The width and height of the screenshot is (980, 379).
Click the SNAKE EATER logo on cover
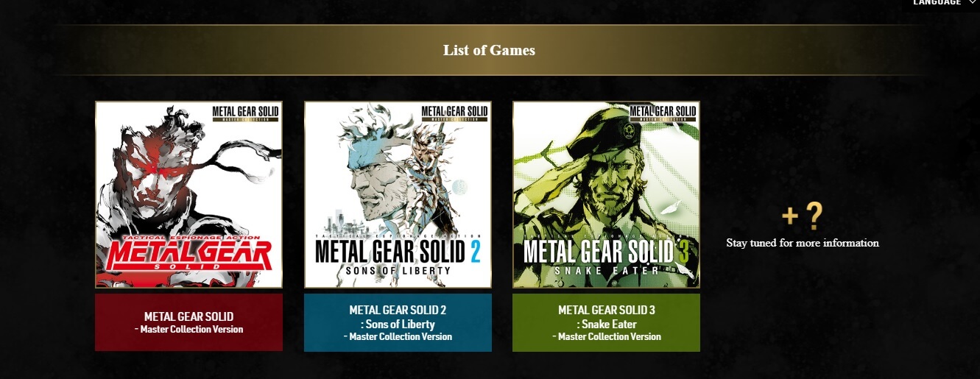click(x=605, y=270)
